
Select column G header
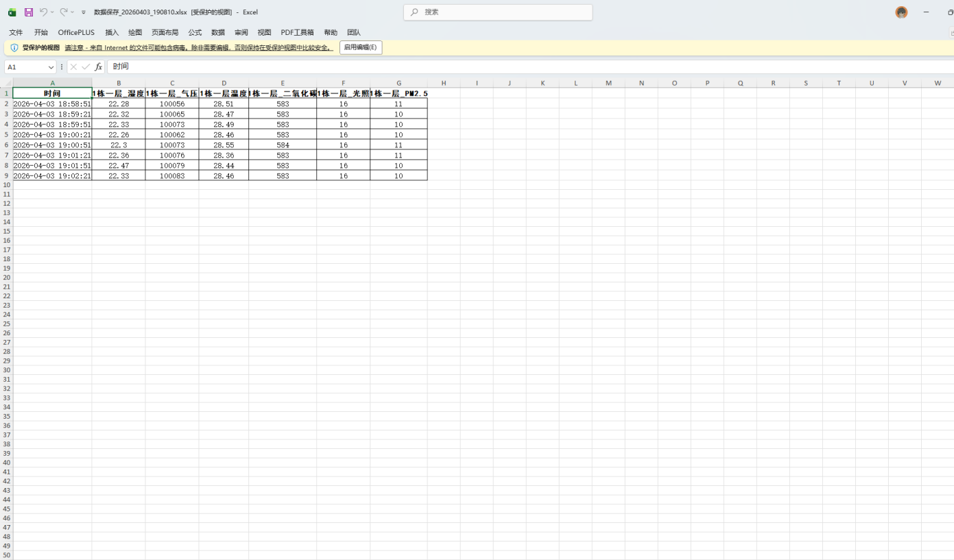tap(398, 83)
